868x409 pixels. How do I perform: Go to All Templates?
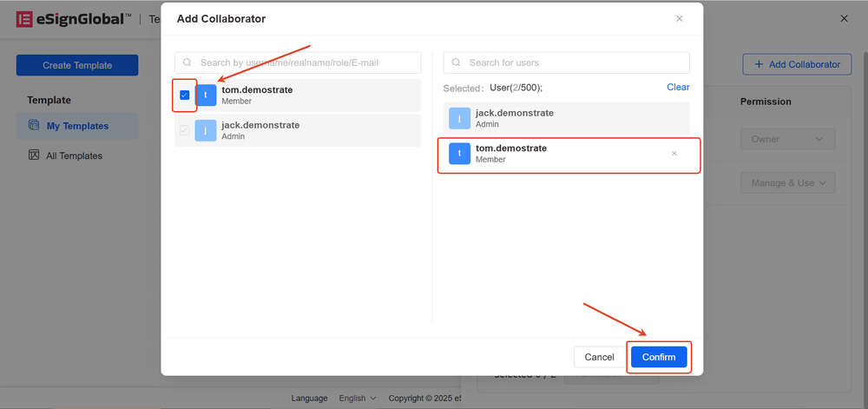click(74, 155)
